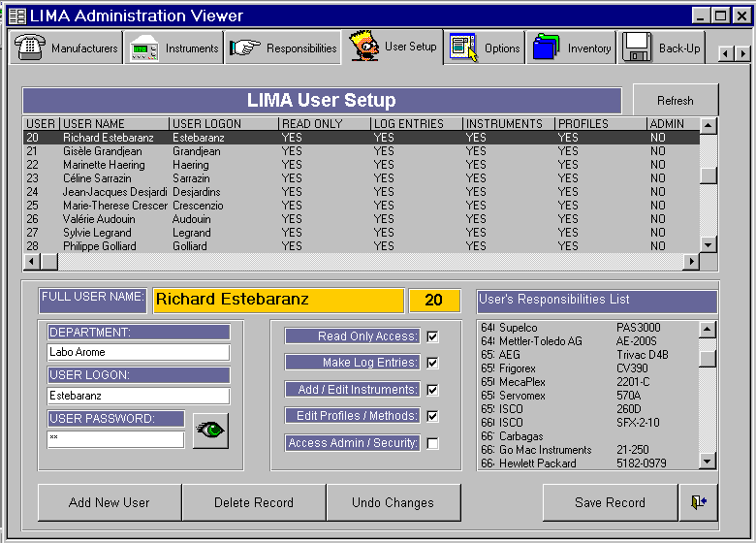The height and width of the screenshot is (543, 756).
Task: Open the Manufacturers tab
Action: (66, 48)
